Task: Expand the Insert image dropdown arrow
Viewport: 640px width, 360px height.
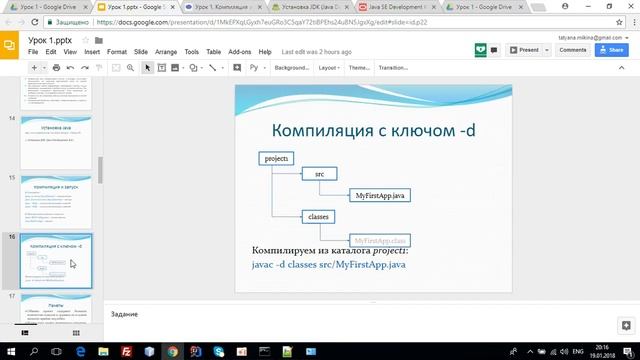Action: [183, 68]
